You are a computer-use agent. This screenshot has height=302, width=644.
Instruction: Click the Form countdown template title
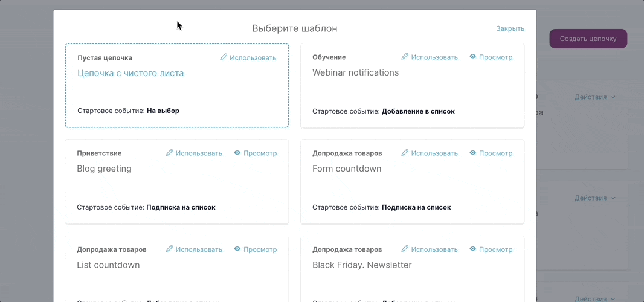pos(347,169)
